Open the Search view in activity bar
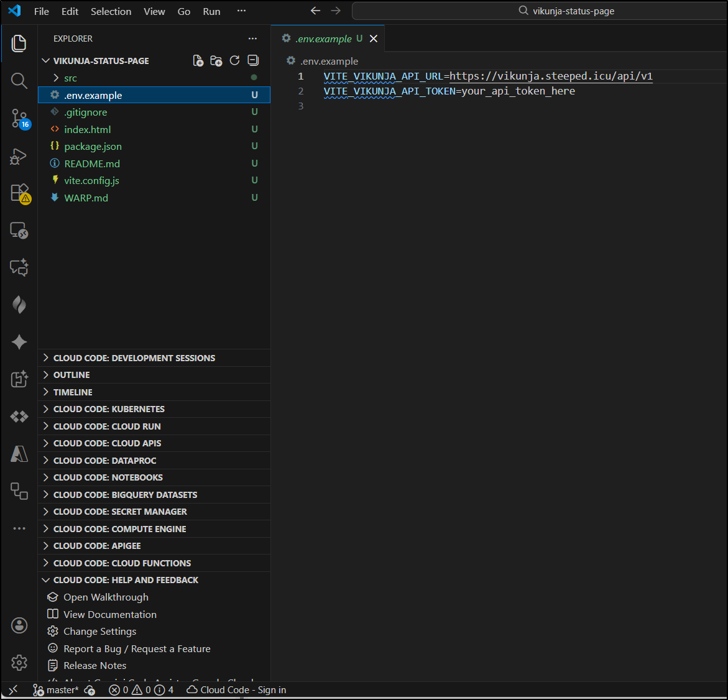 19,81
